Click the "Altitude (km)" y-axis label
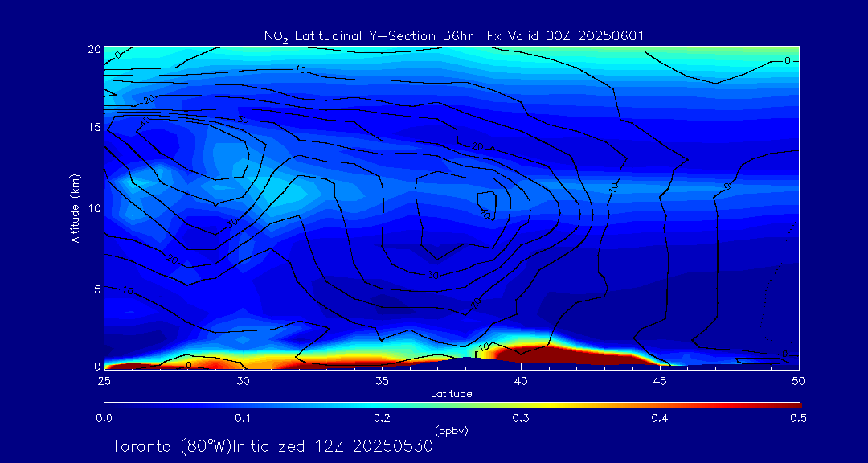Screen dimensions: 868x463 coord(76,209)
